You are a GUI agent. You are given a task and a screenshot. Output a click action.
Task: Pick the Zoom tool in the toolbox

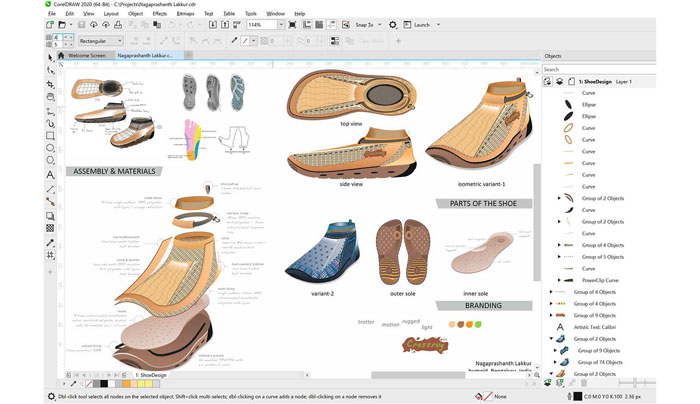coord(51,98)
